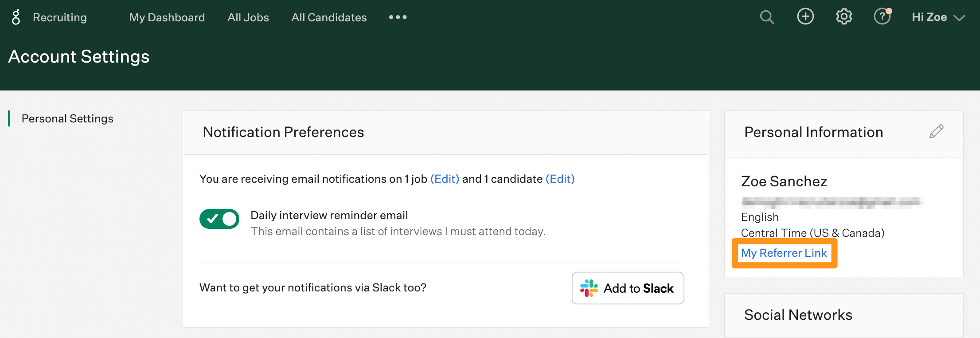
Task: Navigate to All Candidates
Action: coord(329,17)
